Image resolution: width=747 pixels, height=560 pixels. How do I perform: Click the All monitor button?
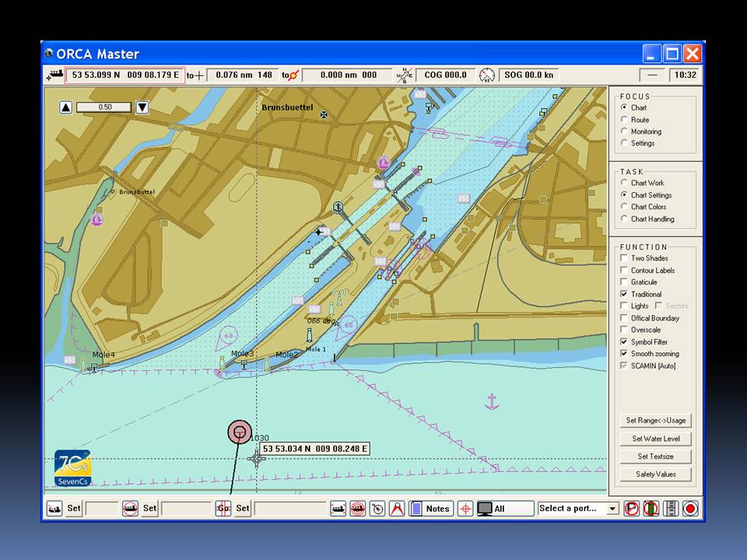coord(505,509)
